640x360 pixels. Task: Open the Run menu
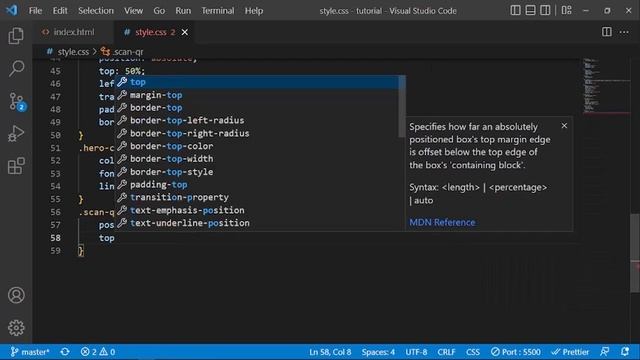[183, 11]
